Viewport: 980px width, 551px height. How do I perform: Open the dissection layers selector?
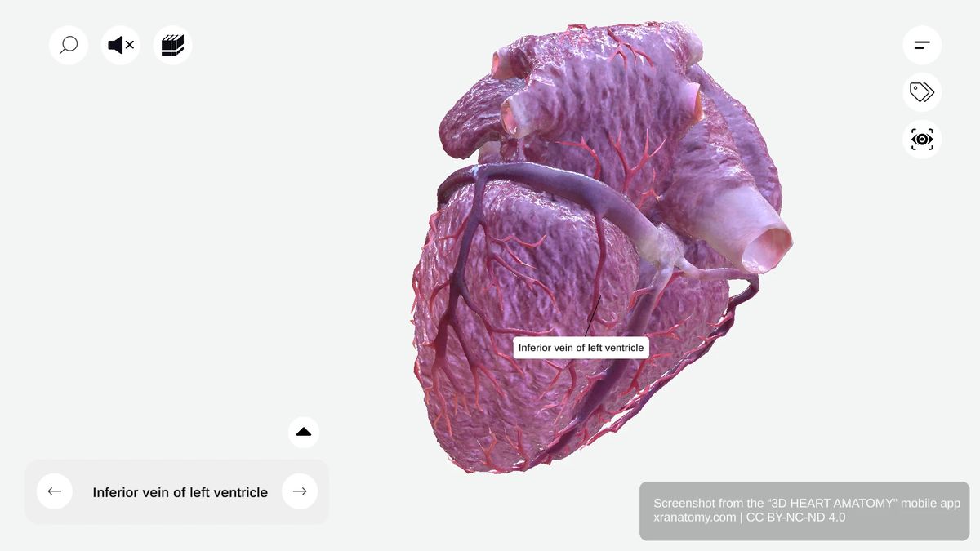coord(172,45)
